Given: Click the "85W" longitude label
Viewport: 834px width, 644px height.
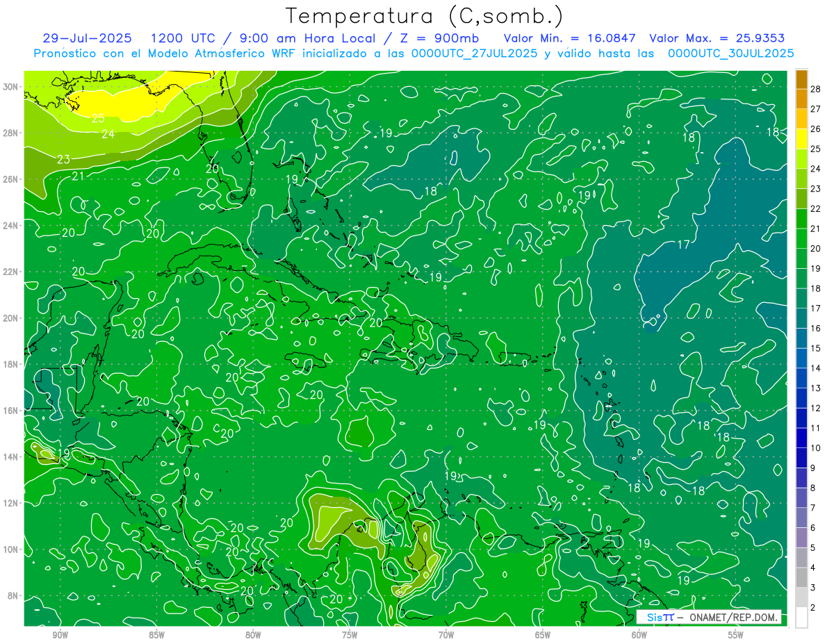Looking at the screenshot, I should click(157, 635).
